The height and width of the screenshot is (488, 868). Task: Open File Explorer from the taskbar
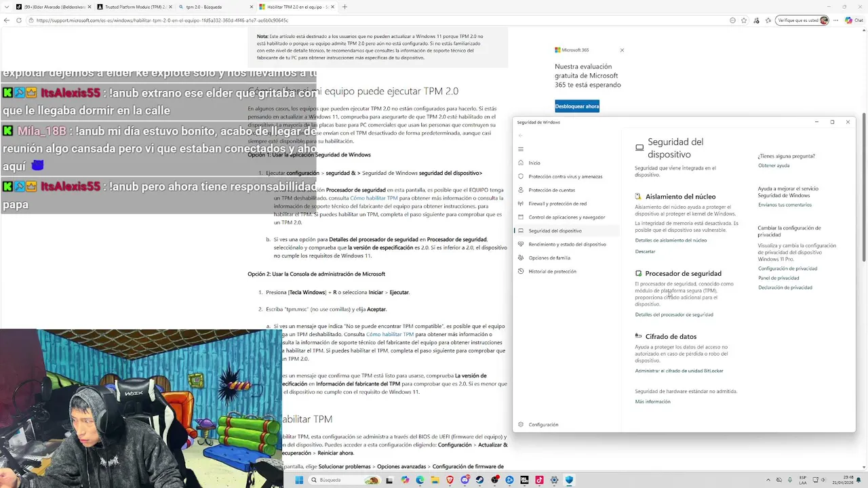tap(435, 480)
